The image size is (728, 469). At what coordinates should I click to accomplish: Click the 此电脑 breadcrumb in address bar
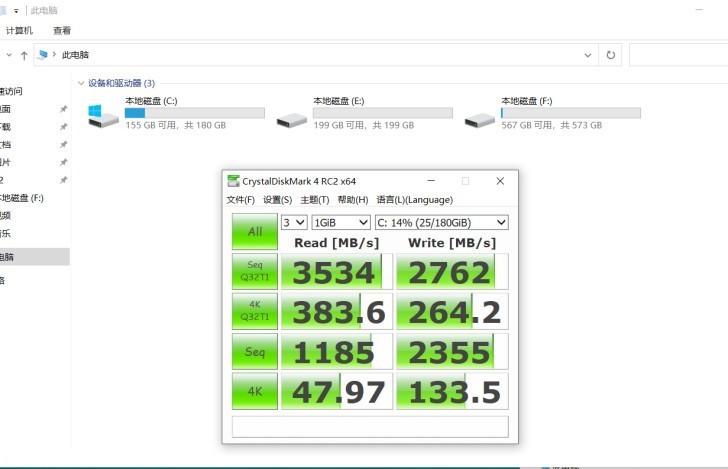click(x=75, y=55)
